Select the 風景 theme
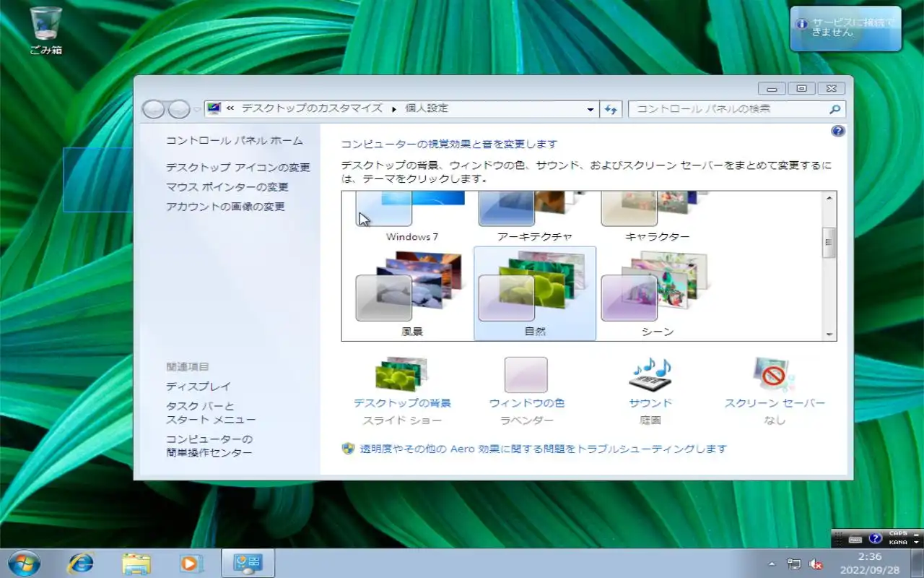 [x=411, y=293]
